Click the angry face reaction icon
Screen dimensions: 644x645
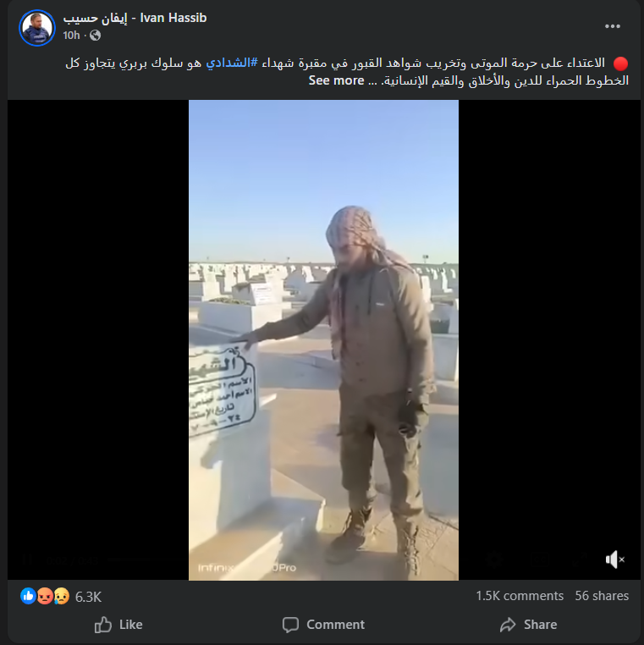[45, 596]
